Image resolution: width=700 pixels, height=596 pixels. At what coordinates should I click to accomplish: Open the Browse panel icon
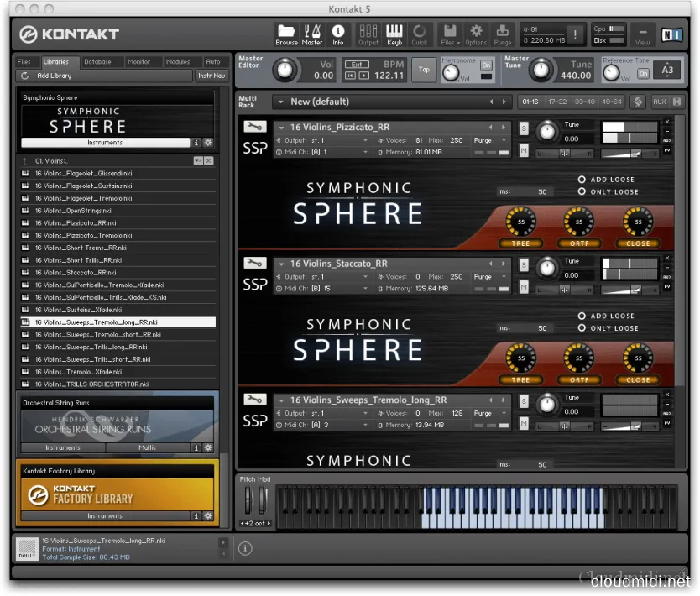coord(286,32)
